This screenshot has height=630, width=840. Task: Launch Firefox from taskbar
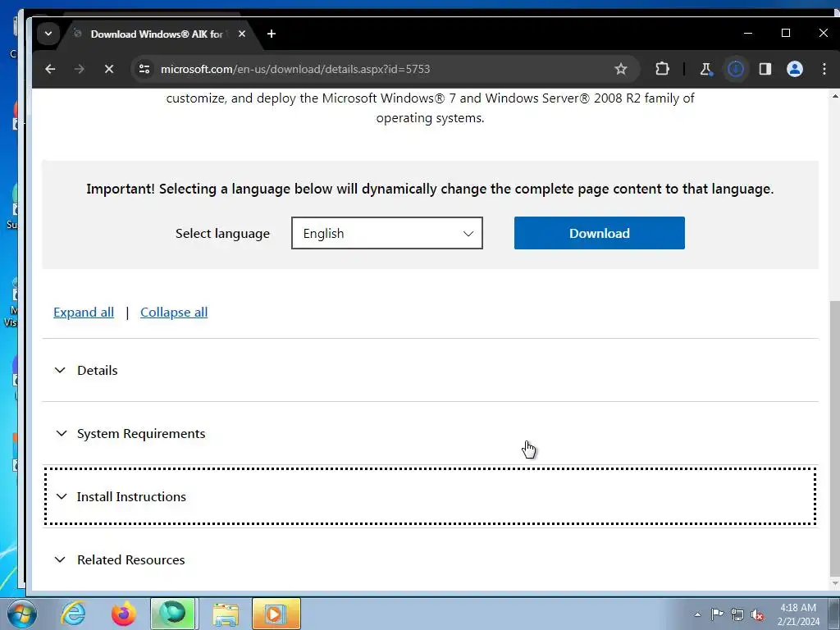pyautogui.click(x=123, y=614)
